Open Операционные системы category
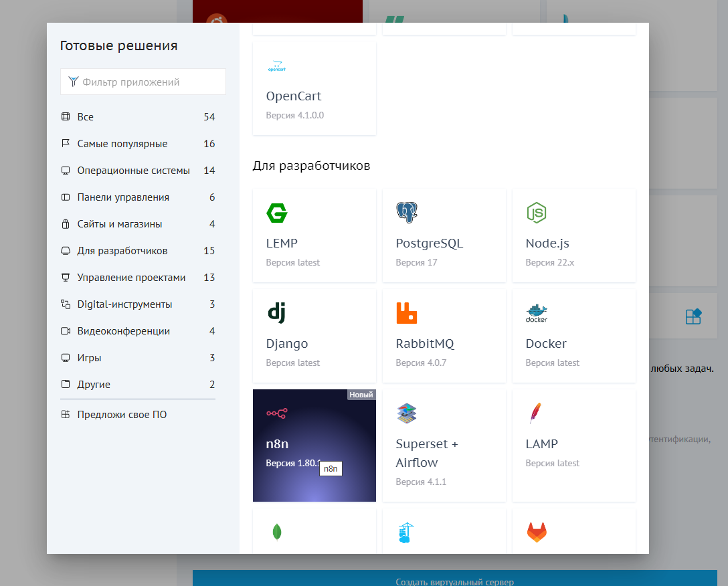This screenshot has height=586, width=728. (138, 171)
